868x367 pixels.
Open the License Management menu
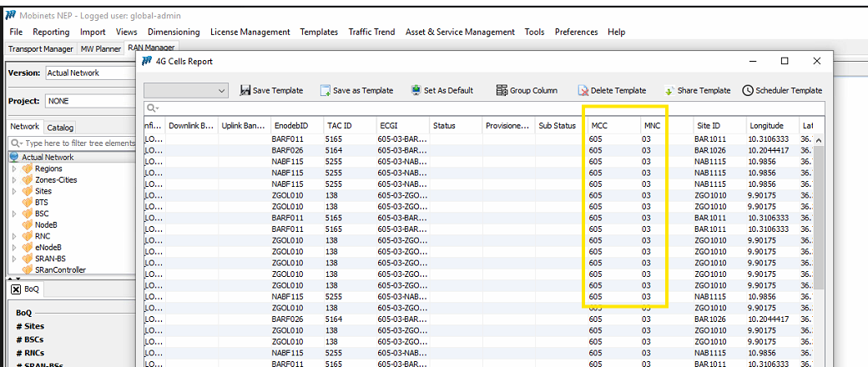pyautogui.click(x=250, y=32)
